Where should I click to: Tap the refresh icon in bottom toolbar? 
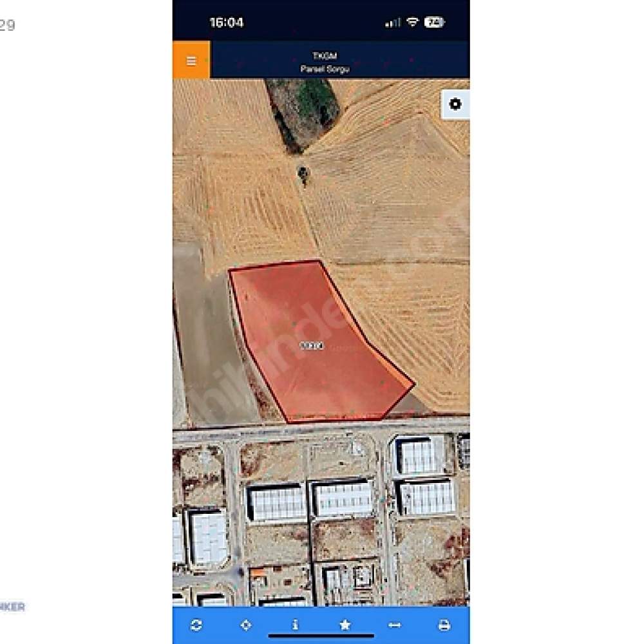[x=196, y=625]
